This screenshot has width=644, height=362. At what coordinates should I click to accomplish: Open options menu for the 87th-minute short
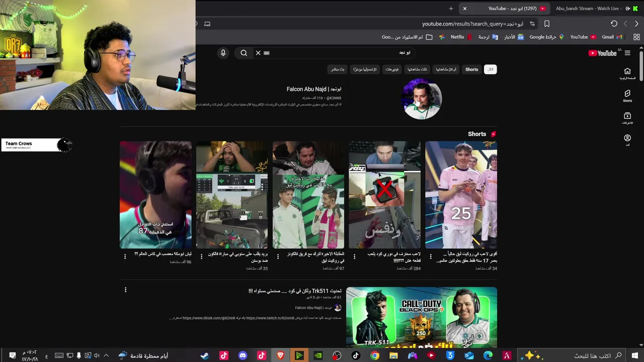(125, 256)
